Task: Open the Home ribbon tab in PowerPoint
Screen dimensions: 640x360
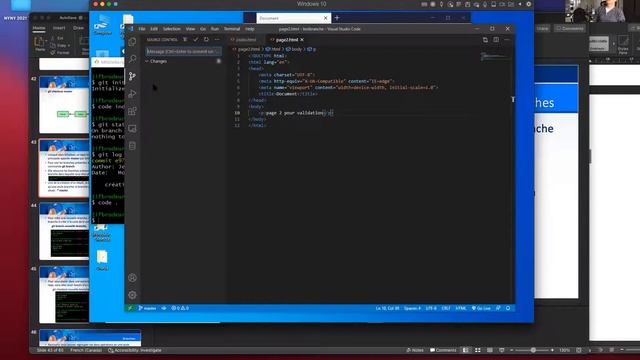Action: [x=39, y=28]
